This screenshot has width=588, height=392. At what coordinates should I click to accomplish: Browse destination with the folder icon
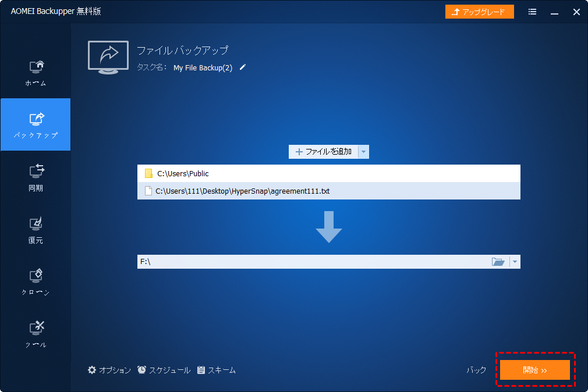click(x=498, y=262)
